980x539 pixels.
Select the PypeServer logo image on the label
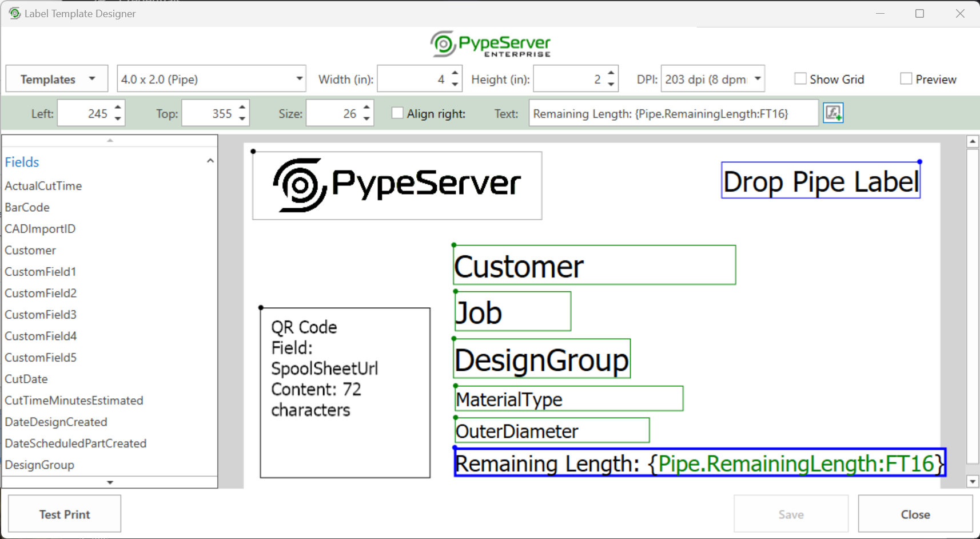pos(397,185)
